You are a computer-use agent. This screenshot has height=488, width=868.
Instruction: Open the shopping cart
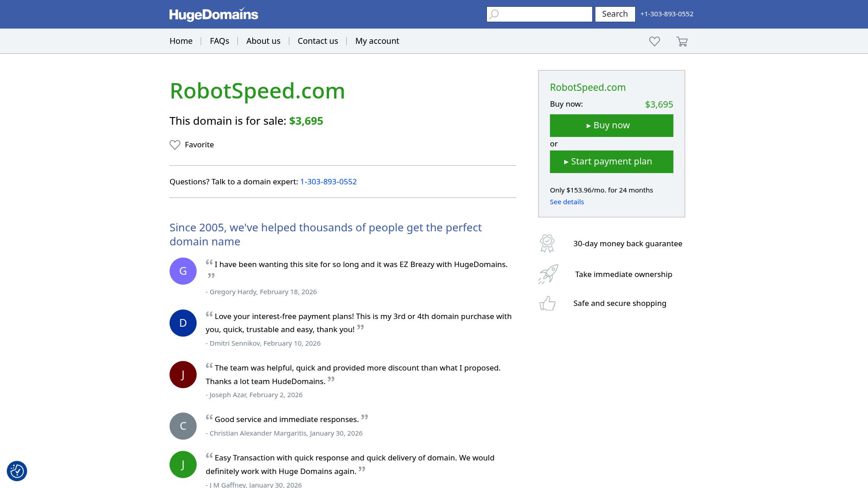(x=682, y=41)
